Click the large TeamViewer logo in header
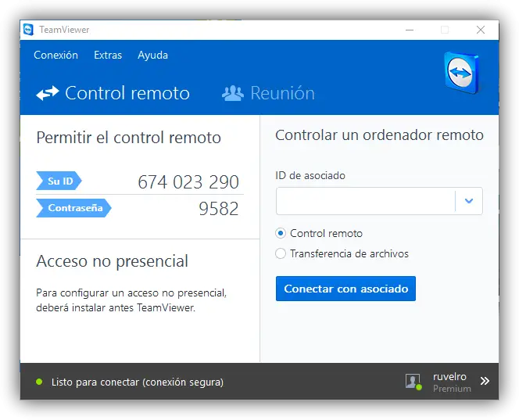The height and width of the screenshot is (420, 519). tap(463, 73)
